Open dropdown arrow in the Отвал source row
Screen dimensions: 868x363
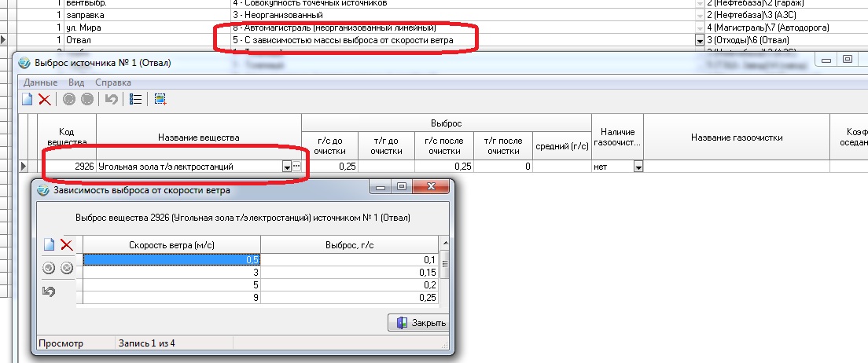tap(700, 39)
